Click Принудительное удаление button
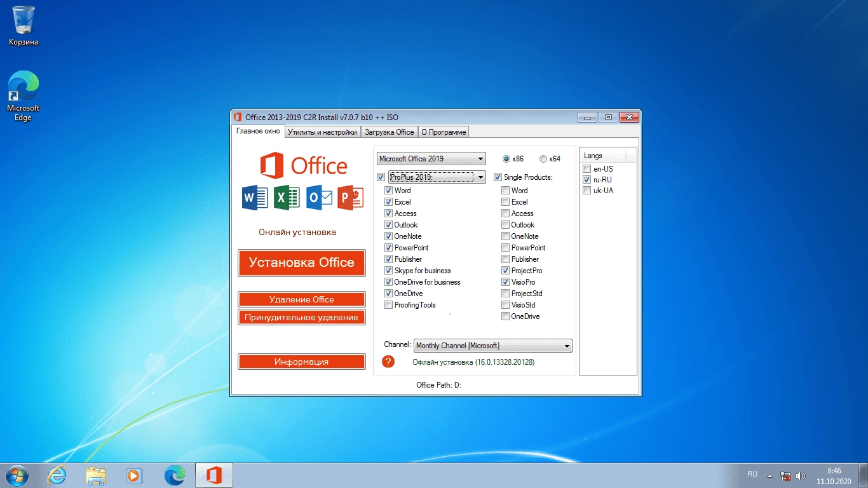Viewport: 868px width, 488px height. point(302,317)
